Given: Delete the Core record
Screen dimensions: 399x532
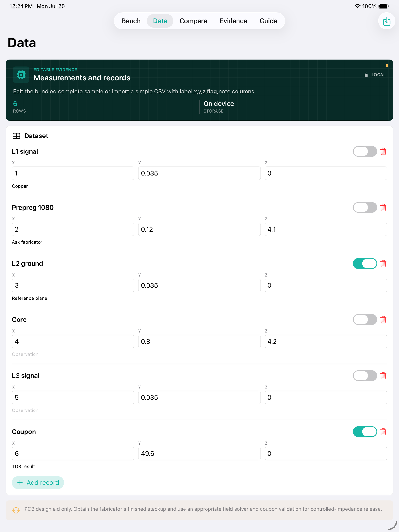Looking at the screenshot, I should coord(383,320).
